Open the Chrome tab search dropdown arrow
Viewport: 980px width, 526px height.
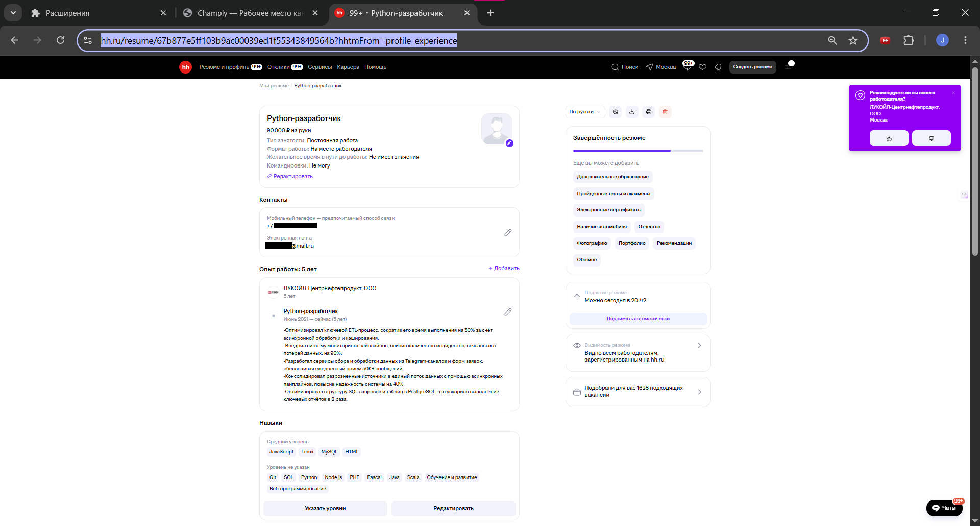13,13
